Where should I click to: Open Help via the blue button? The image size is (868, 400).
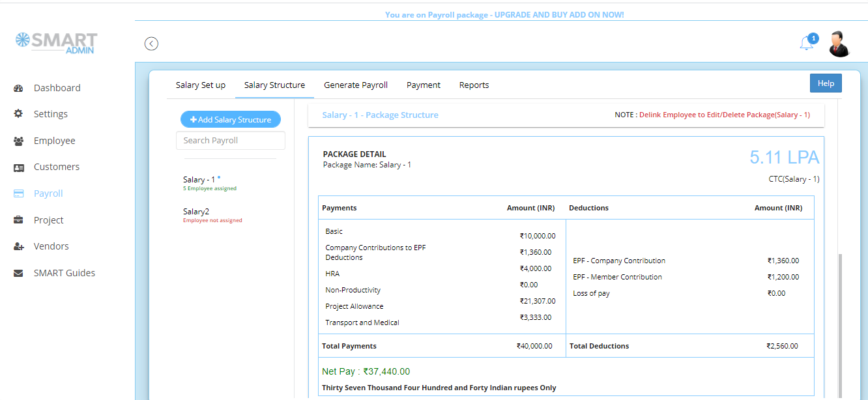[826, 83]
